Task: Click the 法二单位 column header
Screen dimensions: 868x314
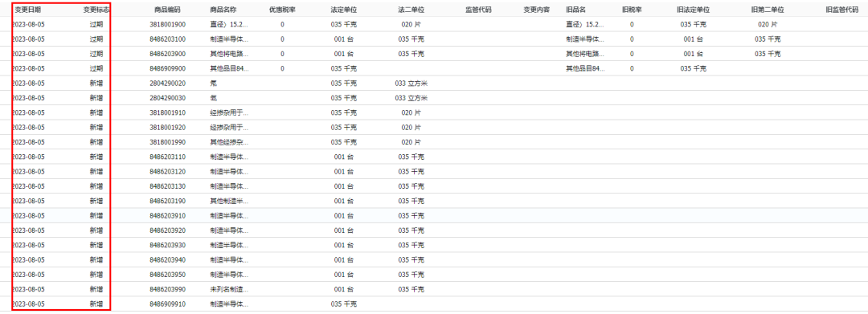Action: (x=411, y=10)
